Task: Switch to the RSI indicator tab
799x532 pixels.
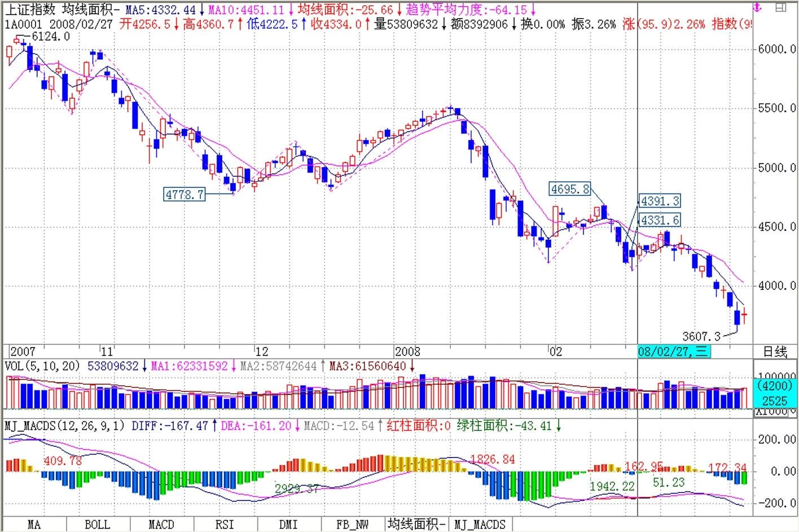Action: pos(225,525)
